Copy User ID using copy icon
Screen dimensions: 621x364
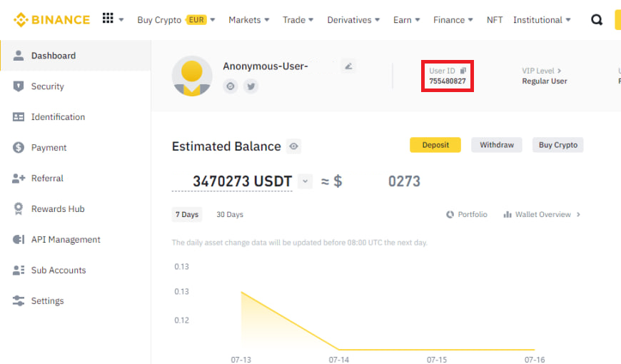[x=463, y=71]
